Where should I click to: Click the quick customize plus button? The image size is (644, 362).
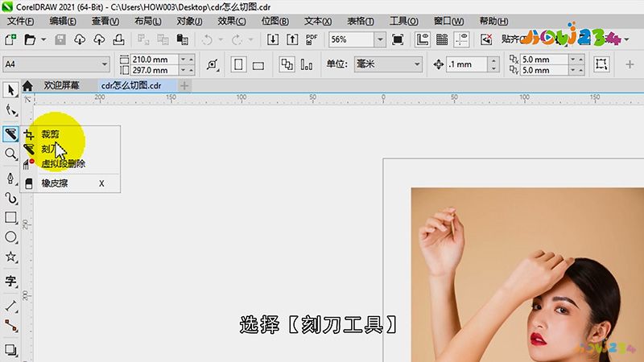pyautogui.click(x=630, y=64)
